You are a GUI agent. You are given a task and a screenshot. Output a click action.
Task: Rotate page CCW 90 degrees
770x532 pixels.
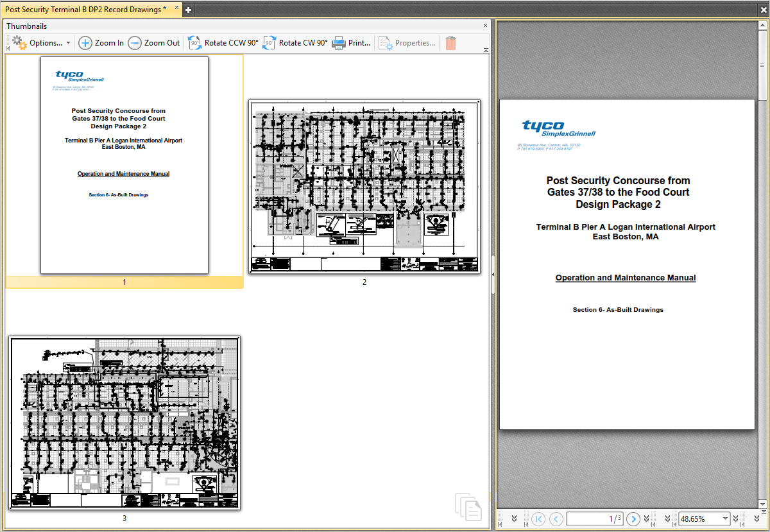[194, 43]
